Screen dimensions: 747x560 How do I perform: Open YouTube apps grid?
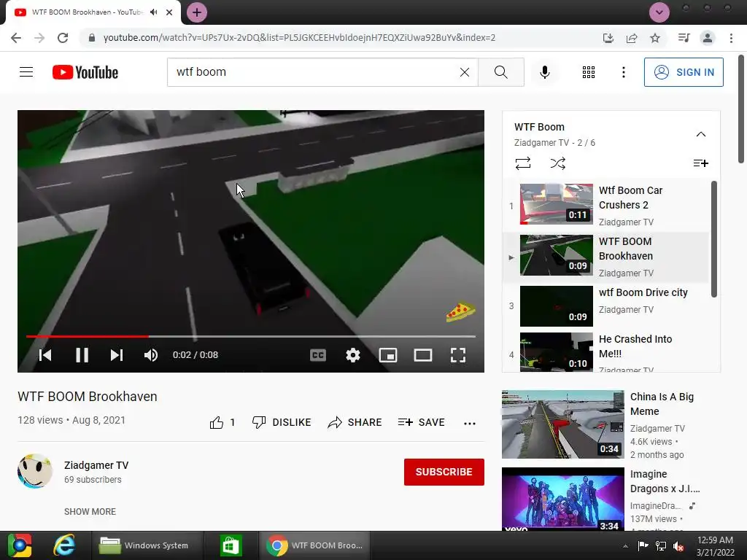[589, 72]
